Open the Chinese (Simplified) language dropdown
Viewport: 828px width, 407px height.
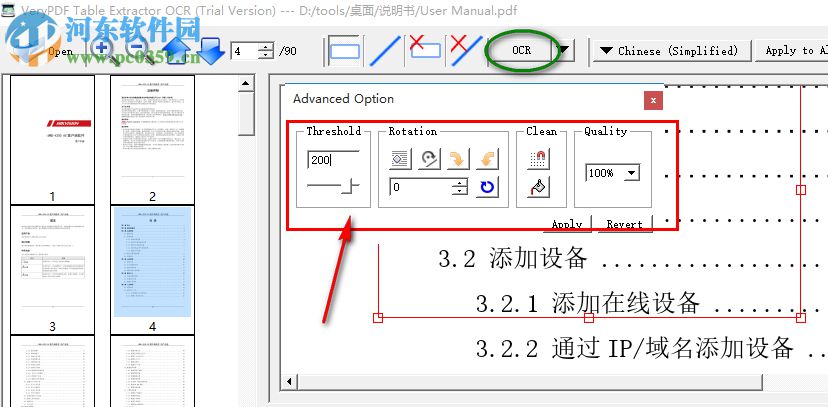point(673,51)
